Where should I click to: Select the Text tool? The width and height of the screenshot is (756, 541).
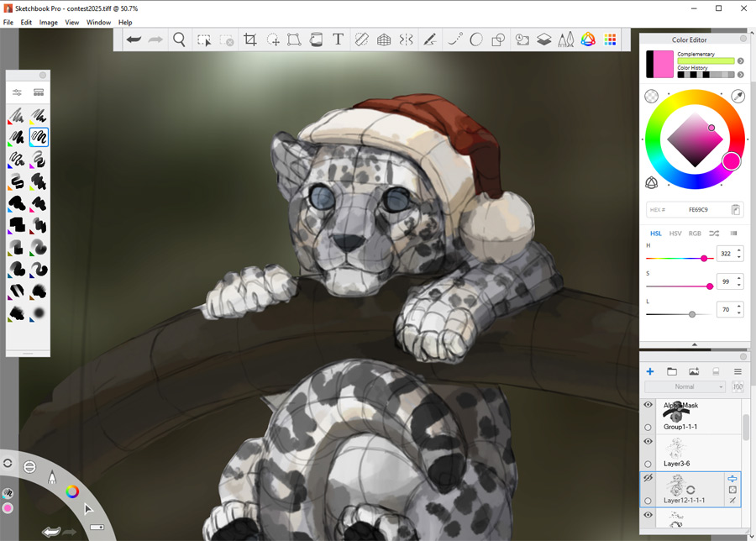click(x=339, y=39)
